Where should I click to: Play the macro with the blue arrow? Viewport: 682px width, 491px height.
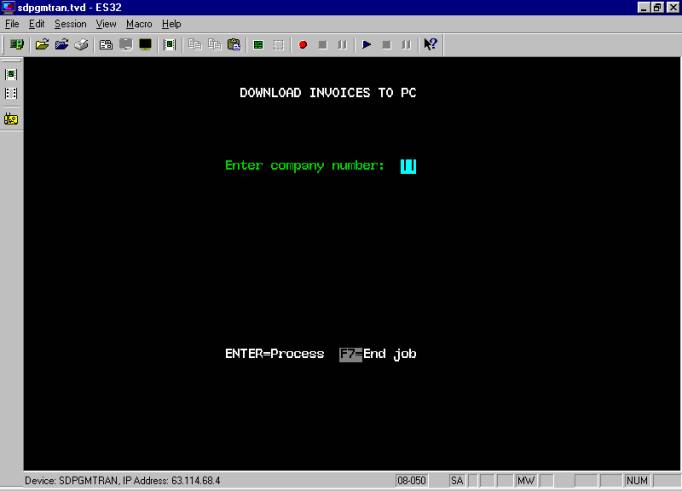pos(367,44)
